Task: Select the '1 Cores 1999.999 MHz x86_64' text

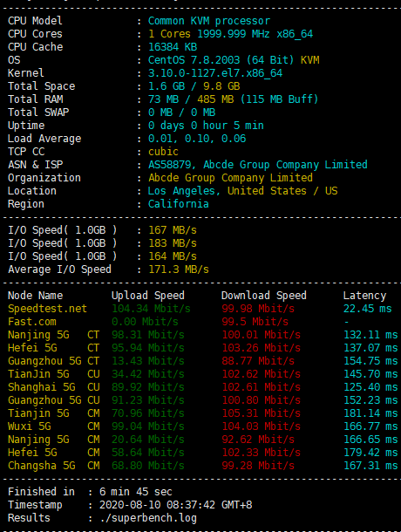Action: [231, 34]
